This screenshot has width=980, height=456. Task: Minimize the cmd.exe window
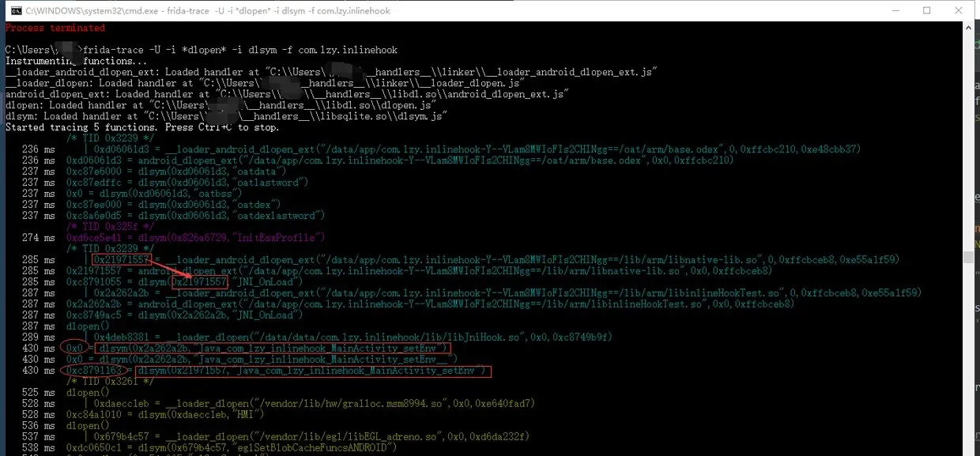(895, 11)
